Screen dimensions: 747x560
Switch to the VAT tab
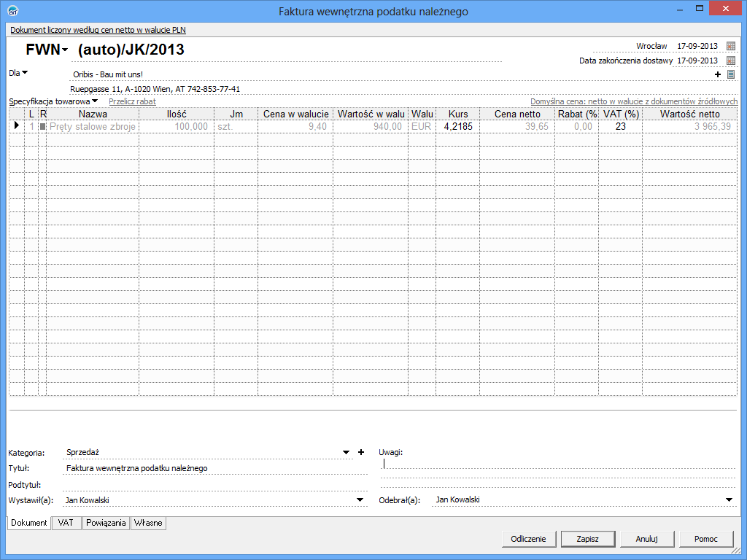[66, 523]
